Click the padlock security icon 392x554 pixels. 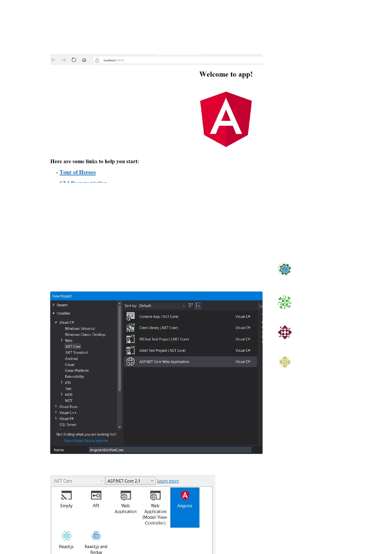point(97,60)
